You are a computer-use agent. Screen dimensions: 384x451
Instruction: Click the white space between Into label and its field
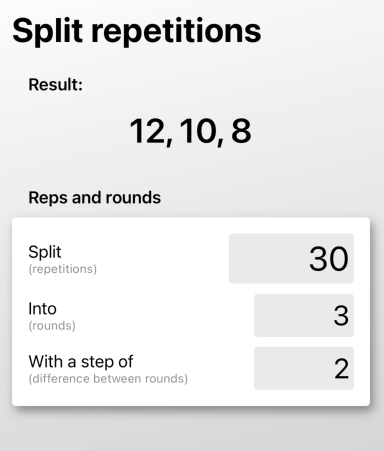coord(165,315)
